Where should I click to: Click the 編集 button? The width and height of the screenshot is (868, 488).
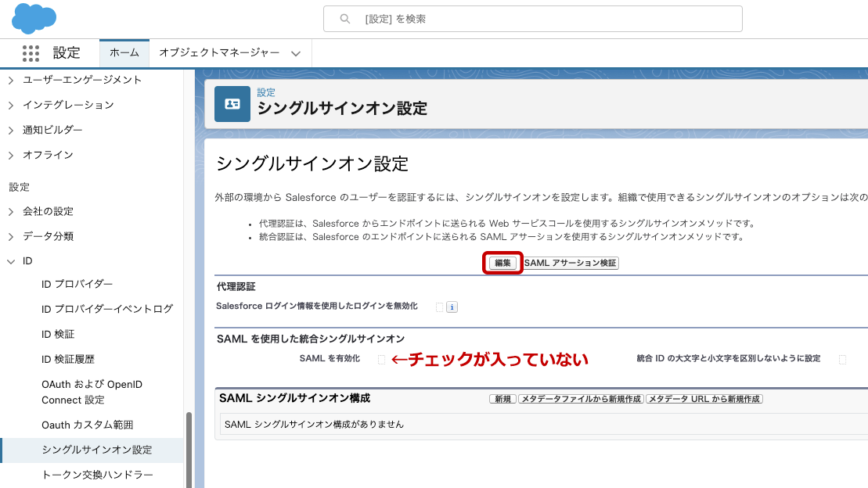coord(502,264)
